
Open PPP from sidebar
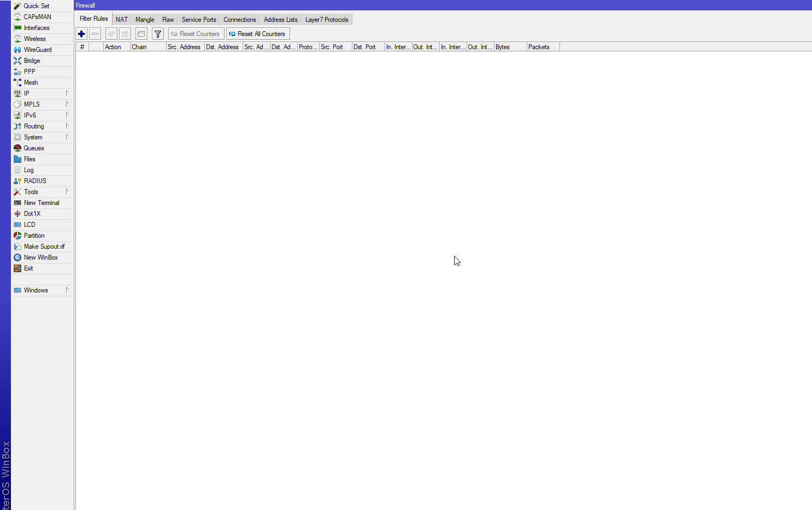pos(43,72)
